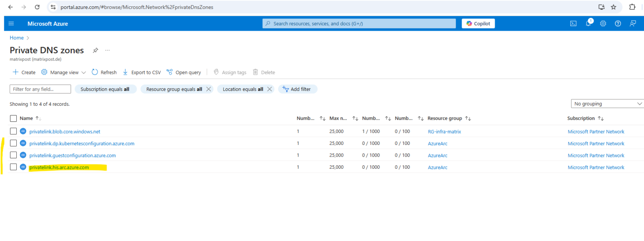Open the Manage view dropdown
This screenshot has height=241, width=644.
click(64, 72)
